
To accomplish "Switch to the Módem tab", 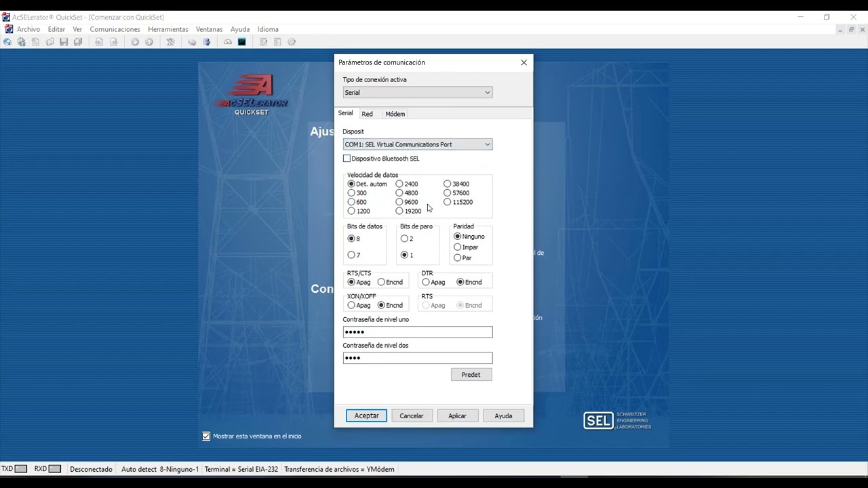I will point(395,114).
